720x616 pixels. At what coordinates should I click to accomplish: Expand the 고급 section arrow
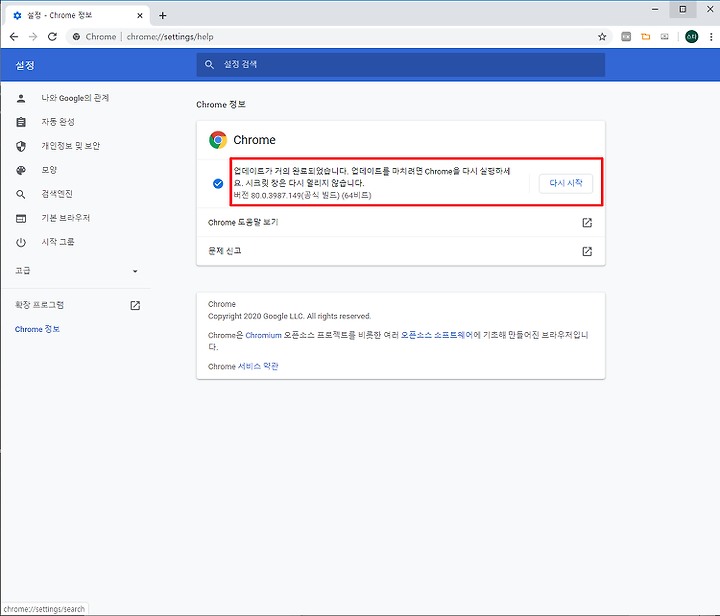(x=135, y=271)
